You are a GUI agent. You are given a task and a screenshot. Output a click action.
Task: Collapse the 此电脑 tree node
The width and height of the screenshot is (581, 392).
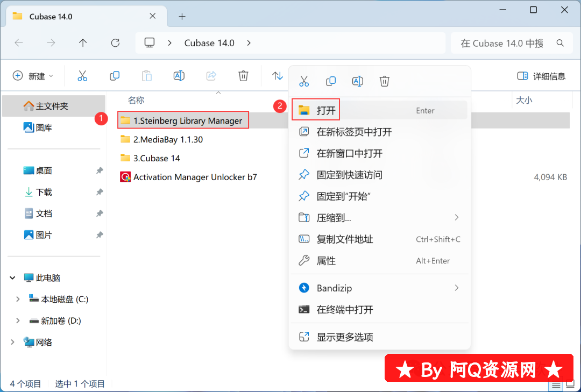tap(12, 277)
